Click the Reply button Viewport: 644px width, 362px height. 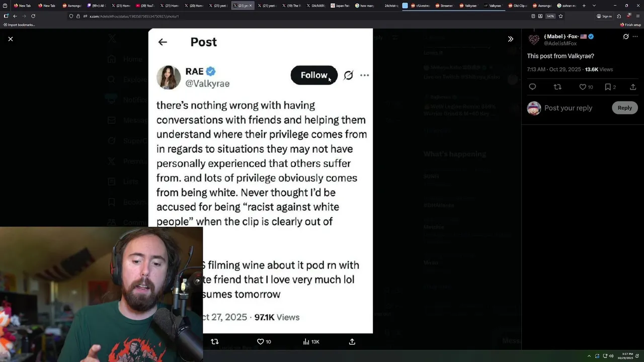pyautogui.click(x=625, y=108)
